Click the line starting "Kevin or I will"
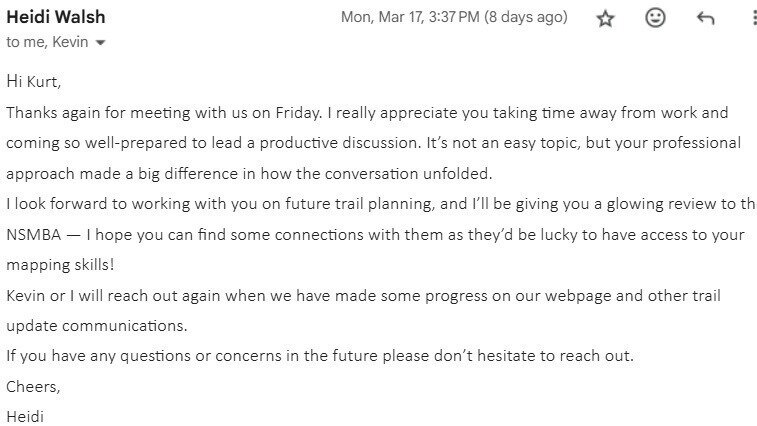The height and width of the screenshot is (426, 757). pos(363,296)
